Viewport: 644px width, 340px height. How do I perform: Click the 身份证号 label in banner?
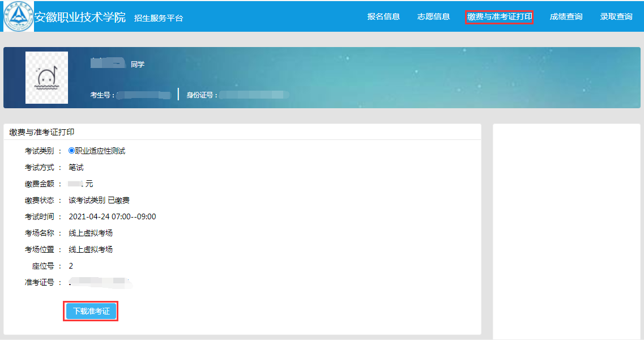pos(202,95)
